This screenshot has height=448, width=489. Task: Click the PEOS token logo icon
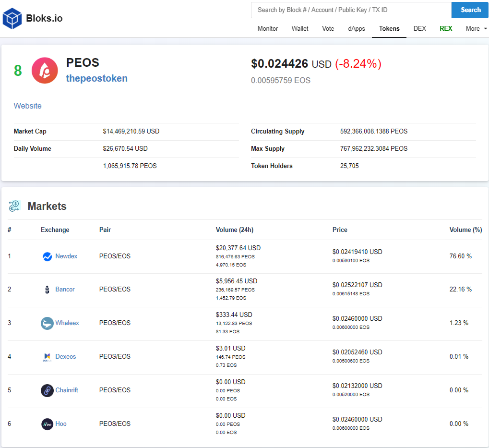point(45,71)
